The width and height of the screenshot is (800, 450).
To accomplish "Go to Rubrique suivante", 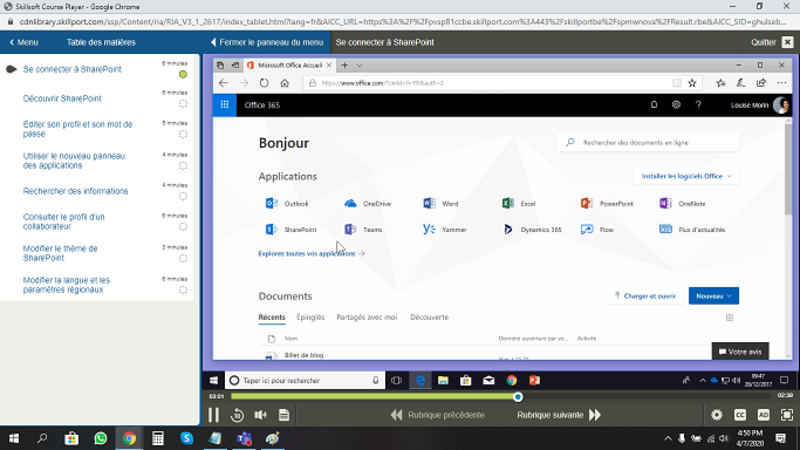I will point(559,415).
